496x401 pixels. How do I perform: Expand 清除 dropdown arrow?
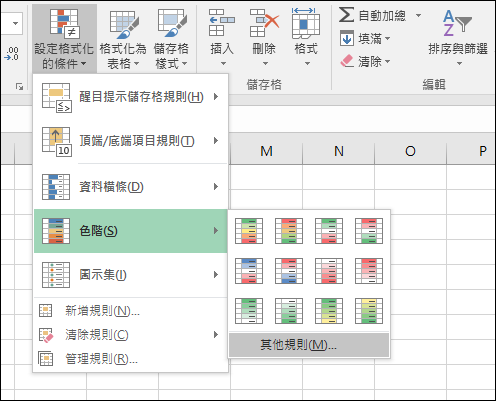[x=387, y=61]
